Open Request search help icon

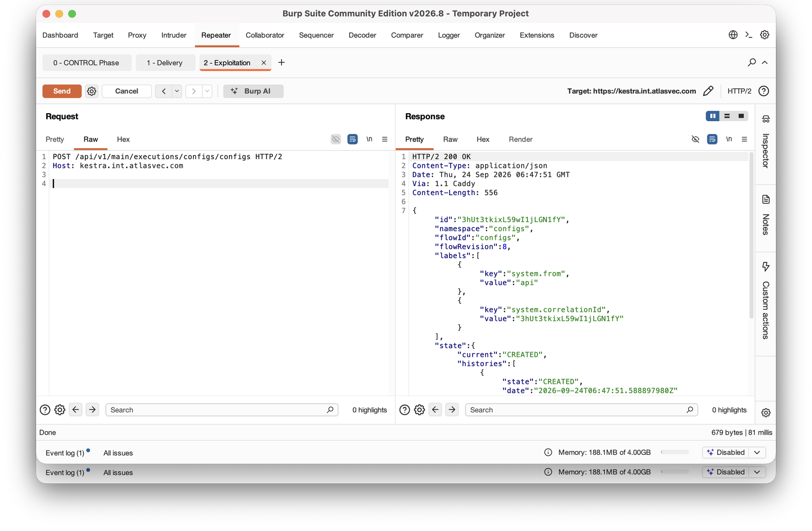click(45, 410)
